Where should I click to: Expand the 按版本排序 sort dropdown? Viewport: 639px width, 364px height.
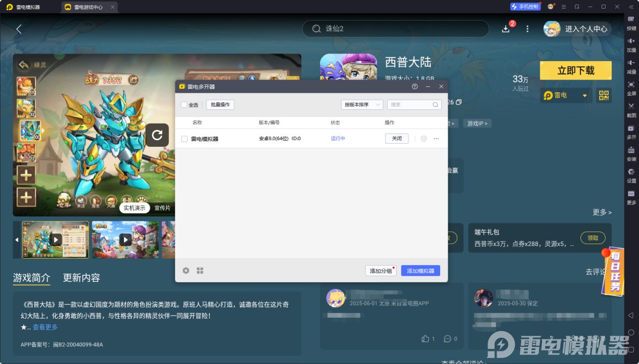tap(362, 105)
